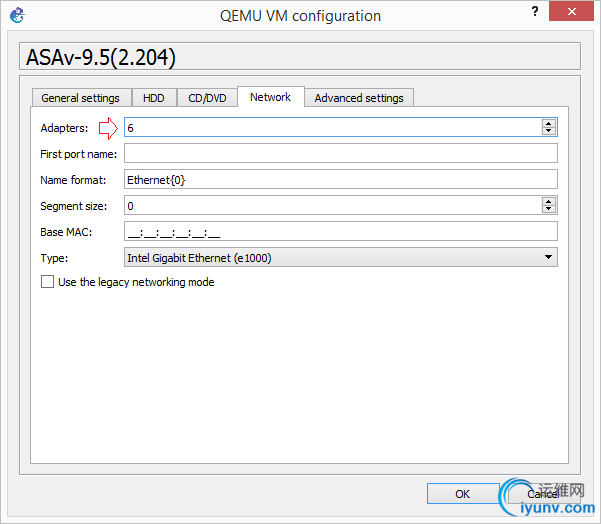Open the HDD tab

tap(154, 98)
